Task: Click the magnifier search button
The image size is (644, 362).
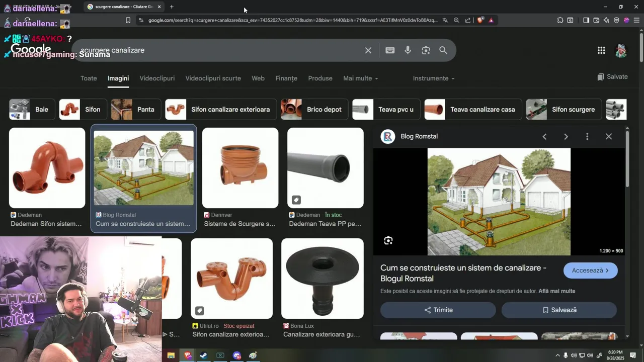Action: coord(443,50)
